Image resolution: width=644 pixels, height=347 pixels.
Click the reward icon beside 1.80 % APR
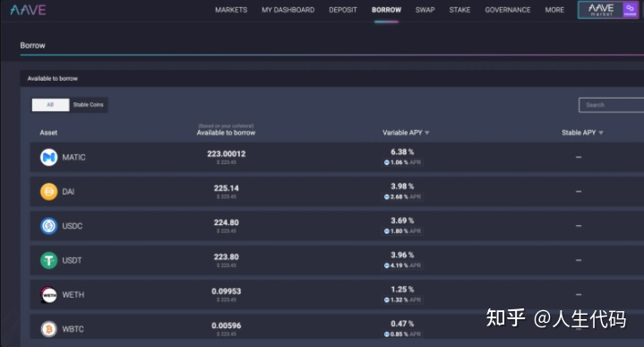click(386, 231)
